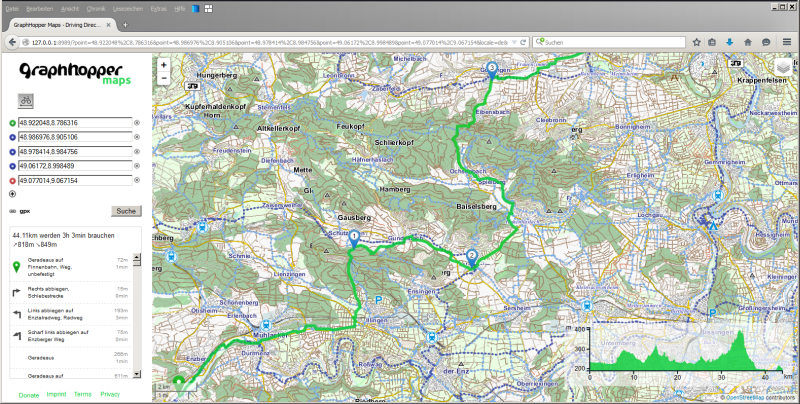
Task: Open the Imprint link
Action: (57, 394)
